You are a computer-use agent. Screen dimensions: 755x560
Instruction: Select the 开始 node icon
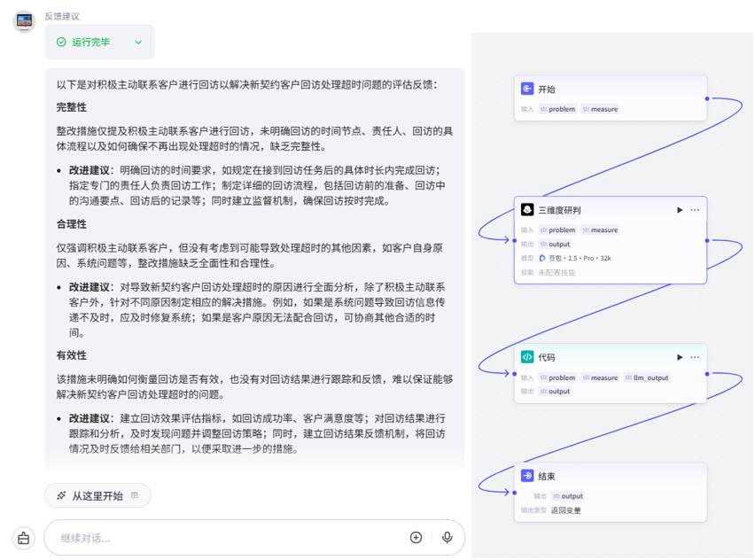527,89
